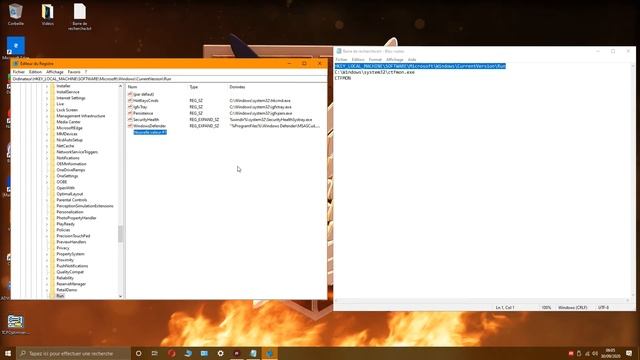
Task: Expand the Lock Screen key
Action: pyautogui.click(x=47, y=110)
